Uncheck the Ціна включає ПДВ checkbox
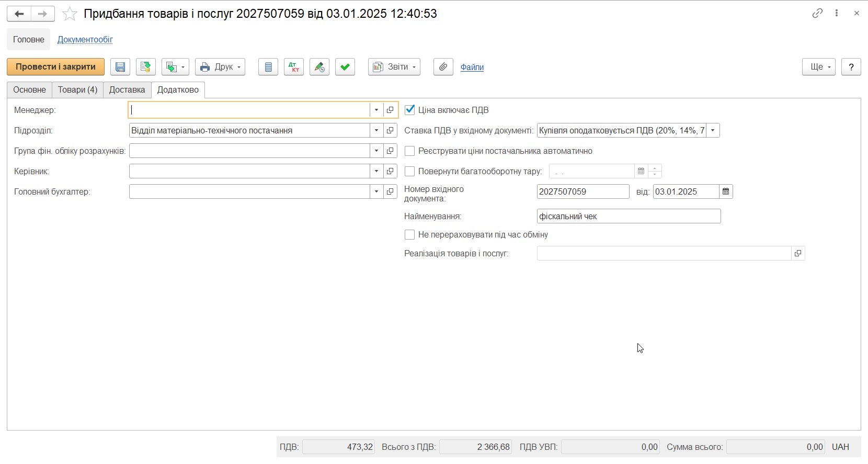The image size is (868, 464). pos(410,110)
